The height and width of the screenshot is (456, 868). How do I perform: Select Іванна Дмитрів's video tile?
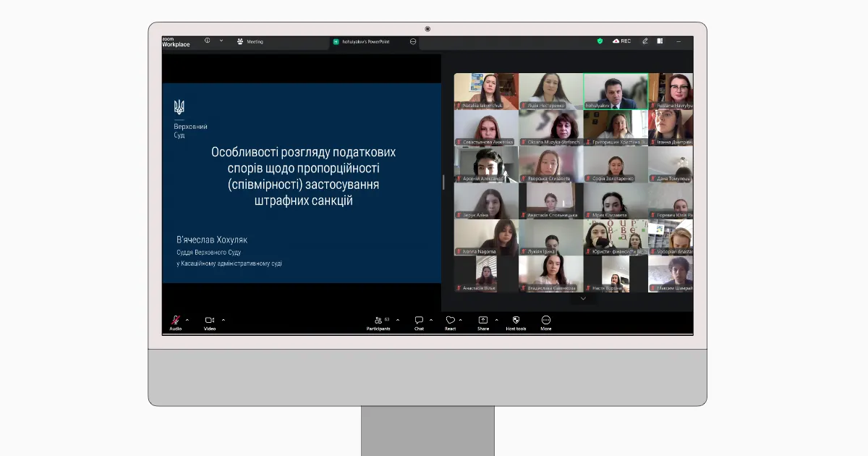[x=671, y=127]
